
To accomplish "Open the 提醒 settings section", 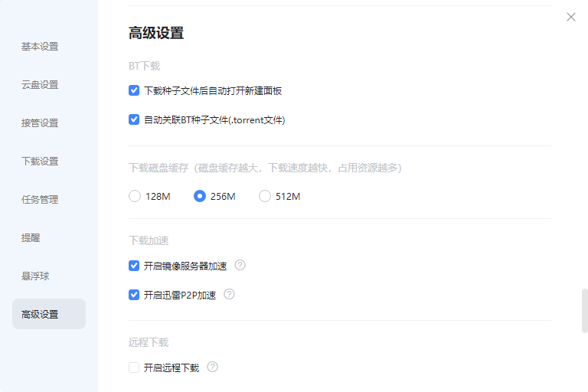I will point(31,238).
